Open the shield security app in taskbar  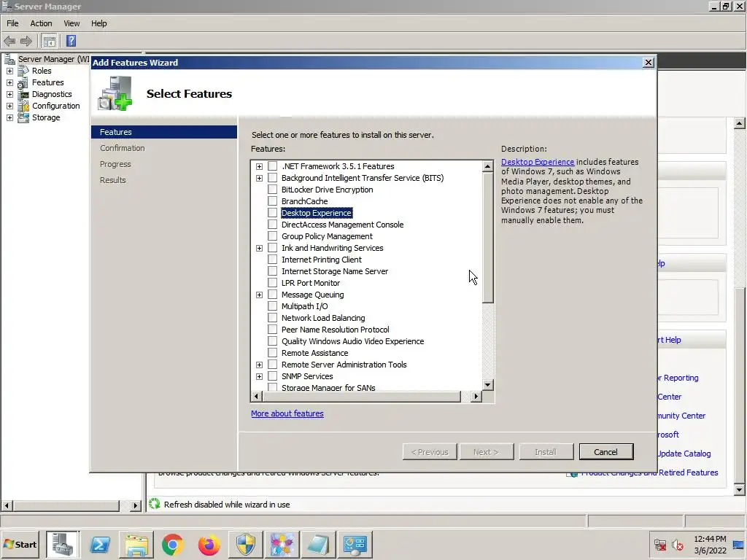pyautogui.click(x=246, y=544)
